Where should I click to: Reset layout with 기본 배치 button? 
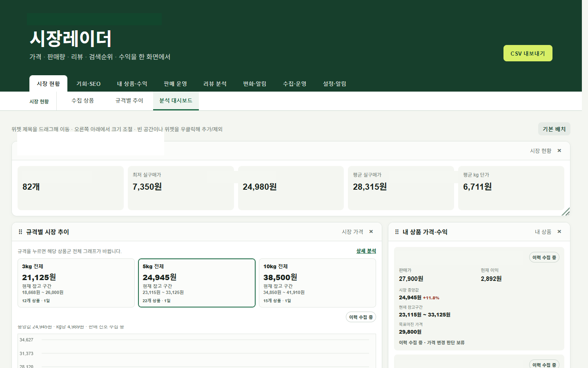(x=554, y=129)
